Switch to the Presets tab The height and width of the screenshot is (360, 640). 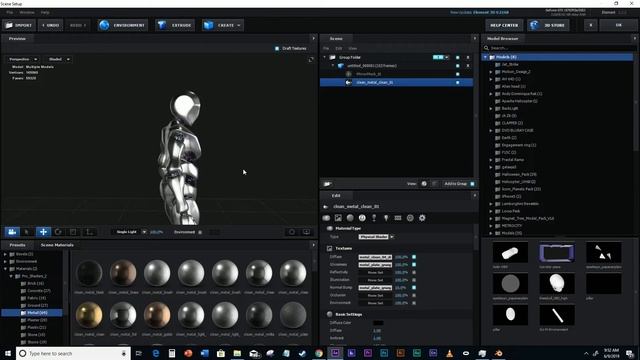click(x=18, y=245)
